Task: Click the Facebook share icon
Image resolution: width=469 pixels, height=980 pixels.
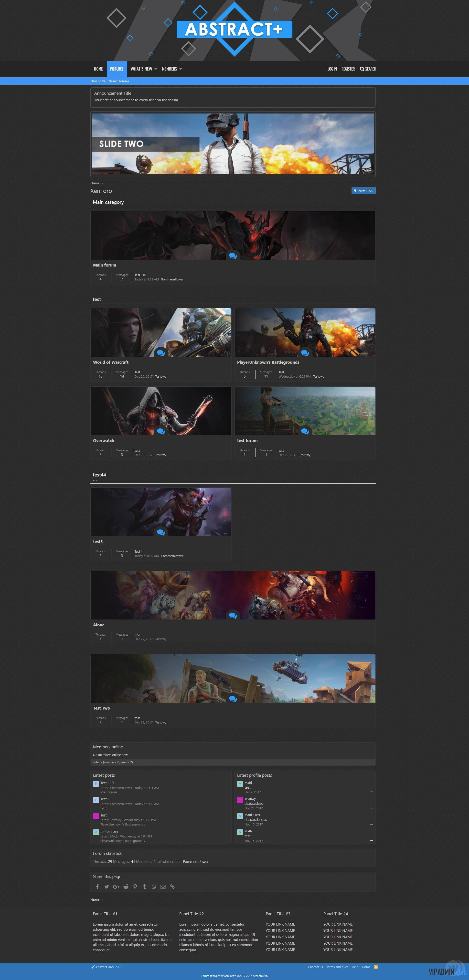Action: coord(97,887)
